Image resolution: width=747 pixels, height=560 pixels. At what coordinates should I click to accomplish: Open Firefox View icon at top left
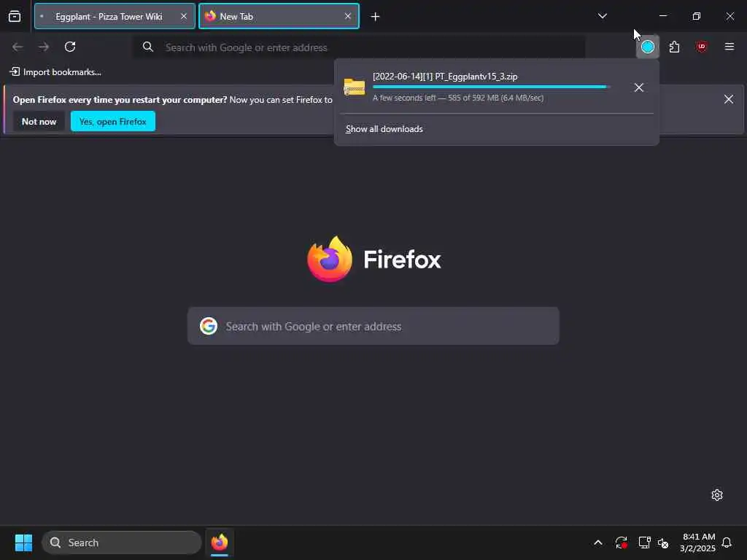(15, 17)
